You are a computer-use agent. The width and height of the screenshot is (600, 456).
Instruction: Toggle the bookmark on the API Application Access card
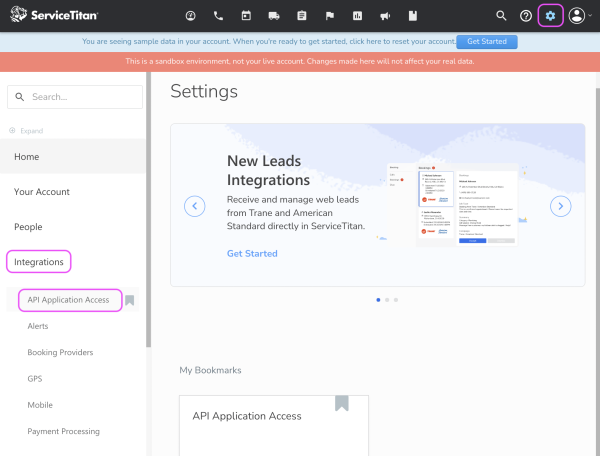click(x=342, y=403)
